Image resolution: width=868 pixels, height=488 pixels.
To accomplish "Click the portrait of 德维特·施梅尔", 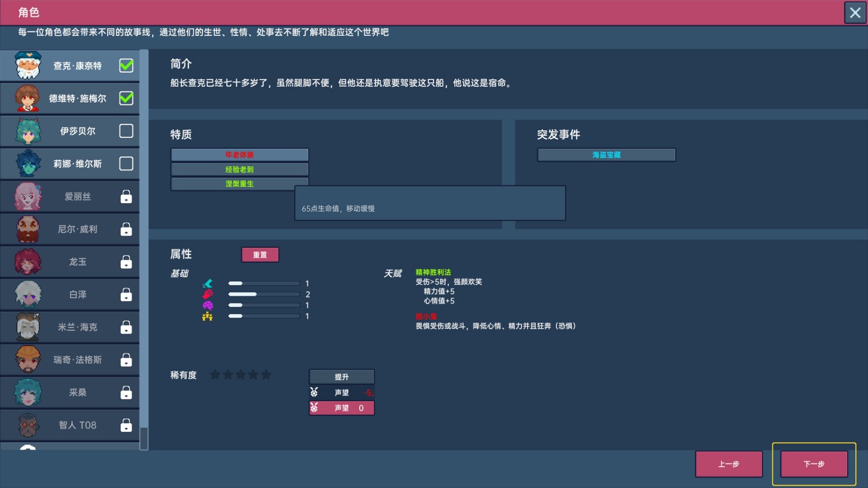I will pos(28,98).
